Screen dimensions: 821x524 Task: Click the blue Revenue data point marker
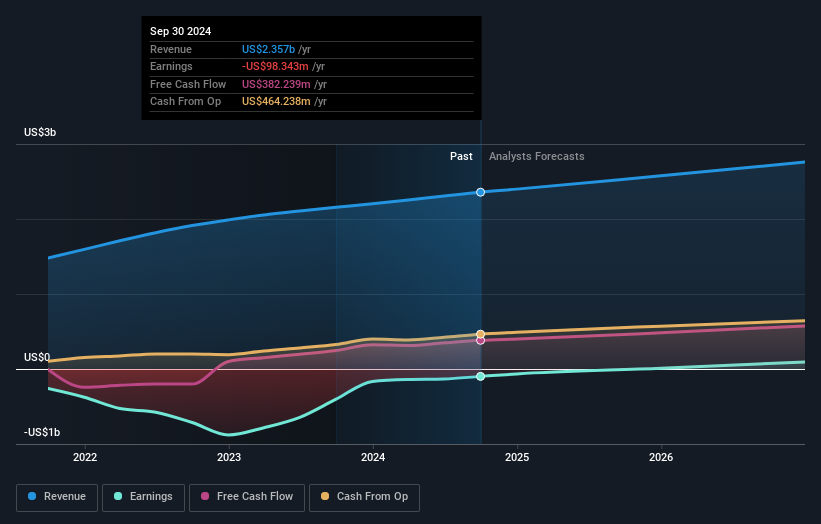point(480,192)
